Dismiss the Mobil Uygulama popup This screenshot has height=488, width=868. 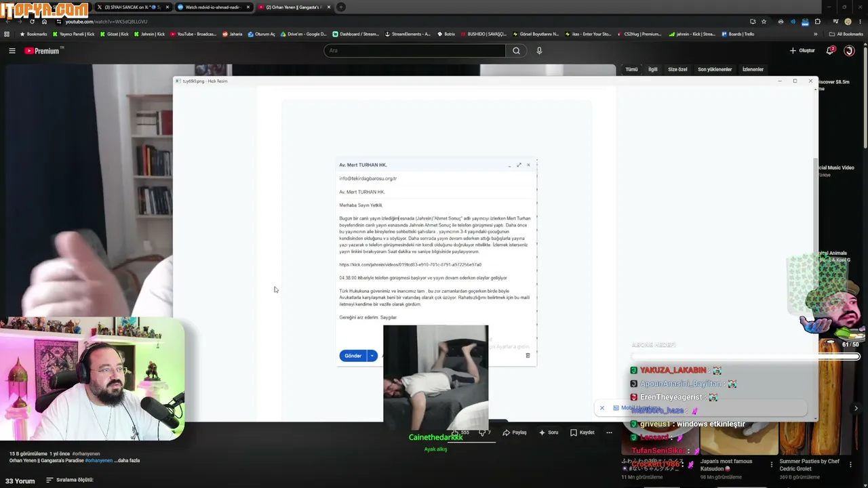pyautogui.click(x=601, y=408)
